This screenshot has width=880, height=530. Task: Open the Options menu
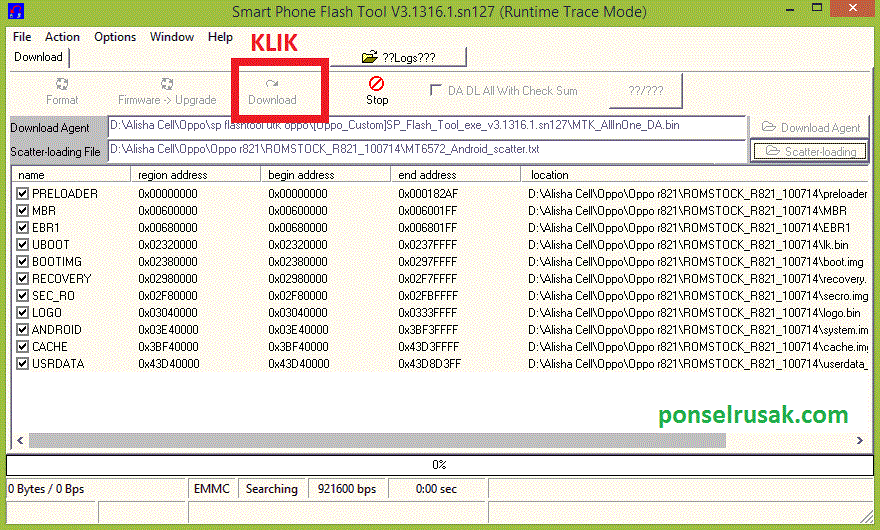click(x=115, y=37)
